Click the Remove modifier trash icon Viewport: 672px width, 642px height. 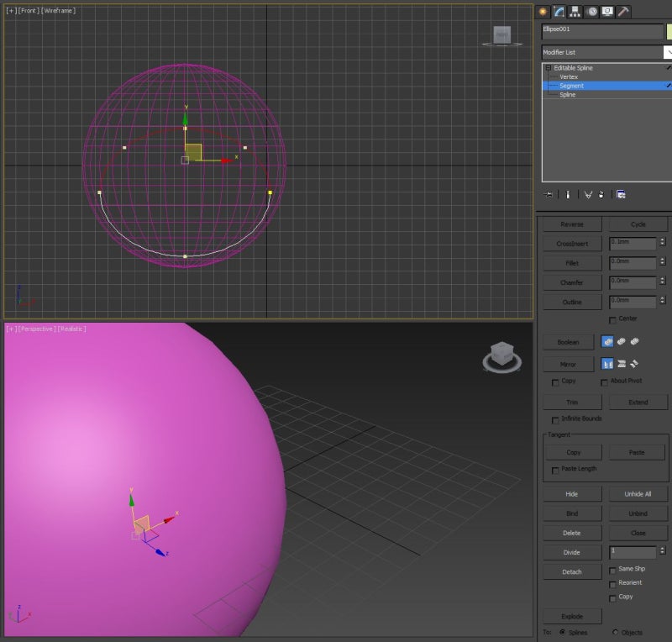pos(601,195)
